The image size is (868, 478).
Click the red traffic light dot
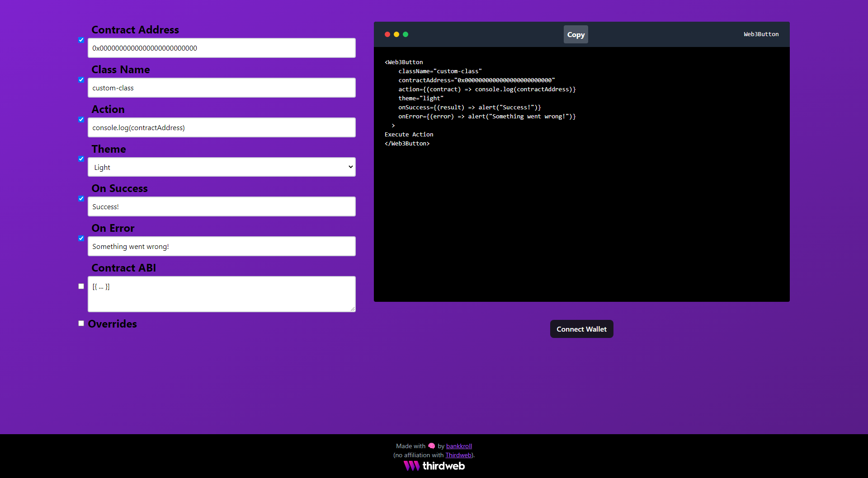coord(387,34)
